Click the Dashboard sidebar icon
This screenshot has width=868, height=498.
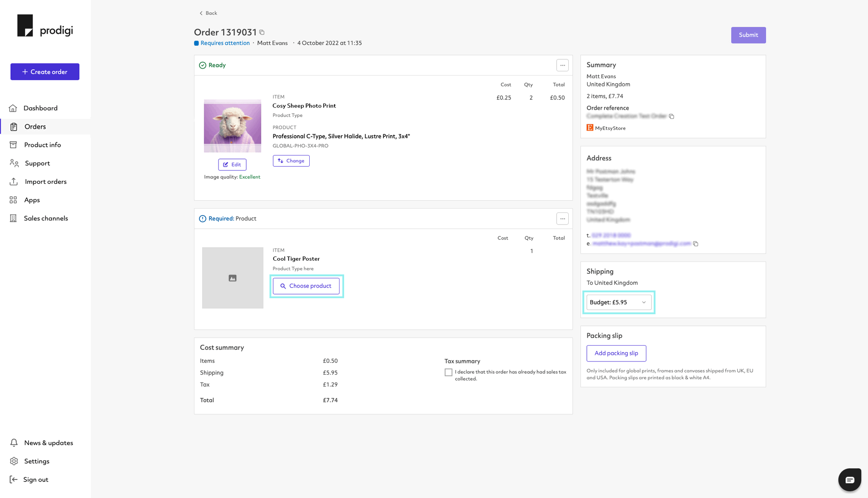coord(13,108)
